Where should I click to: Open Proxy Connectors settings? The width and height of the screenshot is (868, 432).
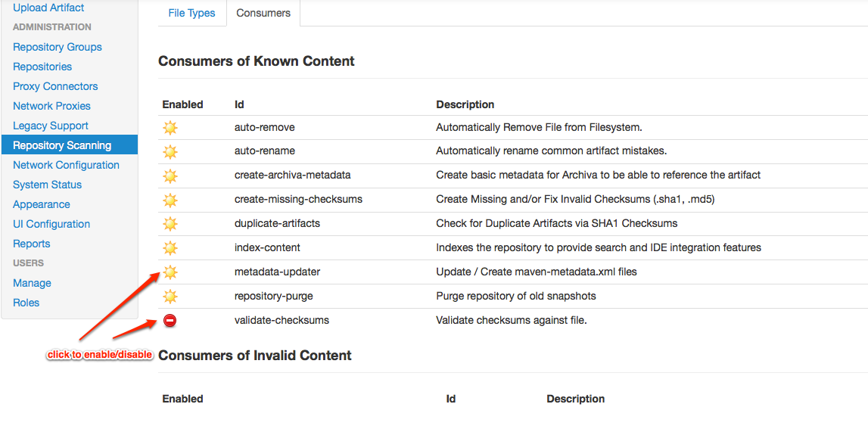coord(55,86)
